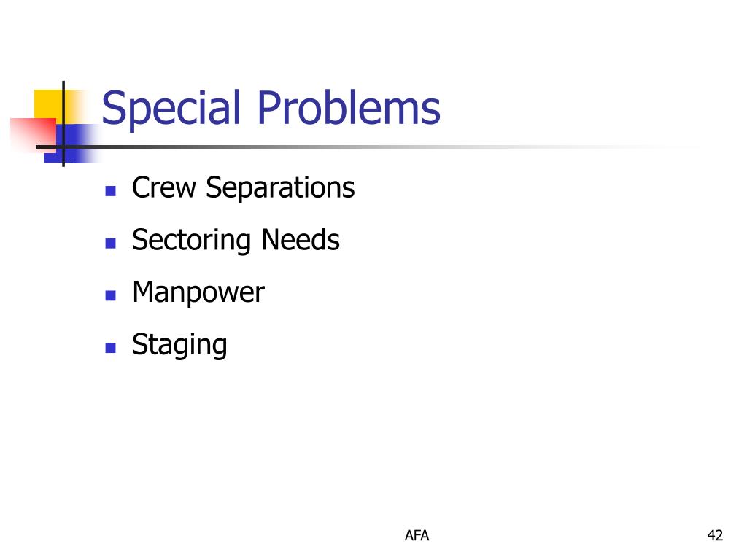Click the Staging bullet text
The image size is (747, 560).
(179, 345)
